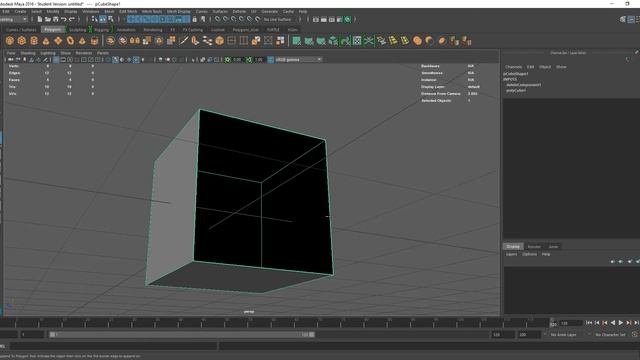Create a polygon torus from the shelf

pyautogui.click(x=70, y=40)
